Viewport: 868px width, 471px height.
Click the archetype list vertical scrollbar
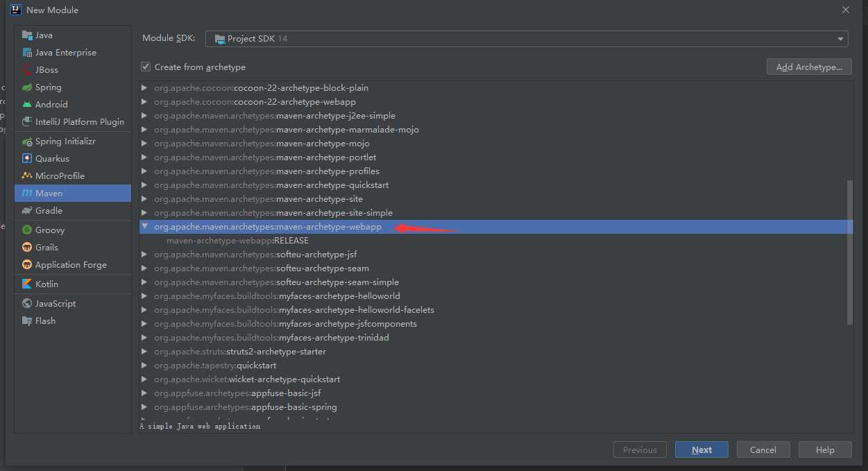850,252
